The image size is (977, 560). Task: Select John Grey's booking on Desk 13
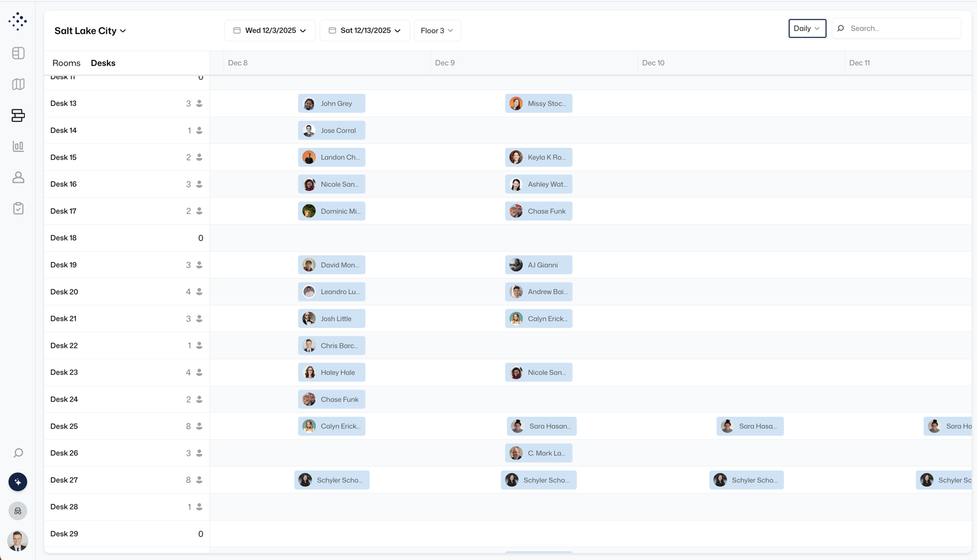click(x=331, y=103)
